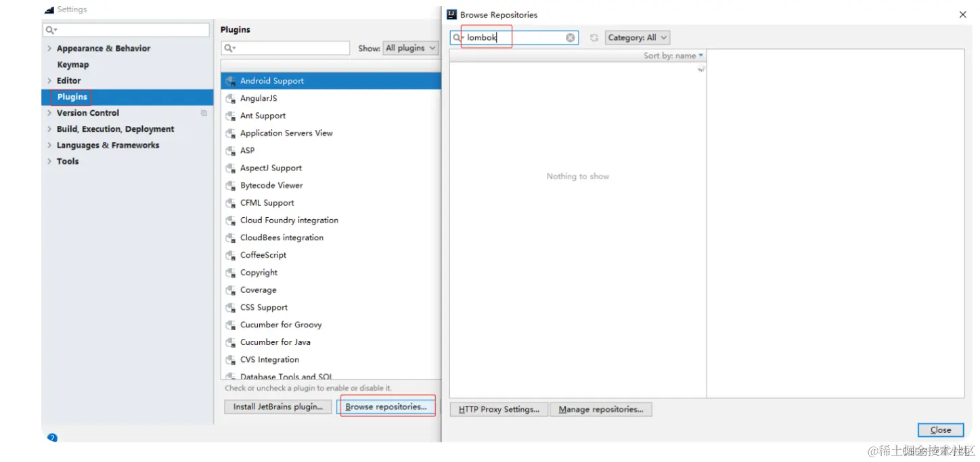
Task: Click Install JetBrains plugin... button
Action: [x=278, y=407]
